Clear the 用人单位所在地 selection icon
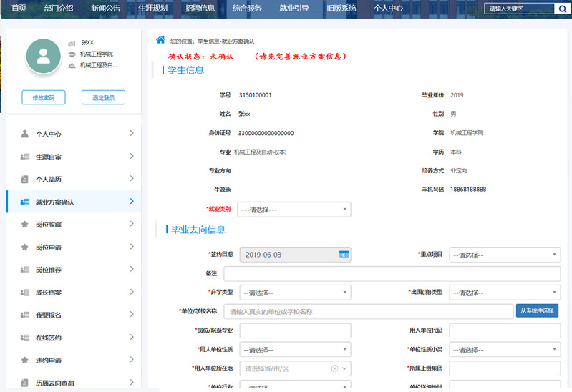Image resolution: width=572 pixels, height=392 pixels. [x=334, y=368]
